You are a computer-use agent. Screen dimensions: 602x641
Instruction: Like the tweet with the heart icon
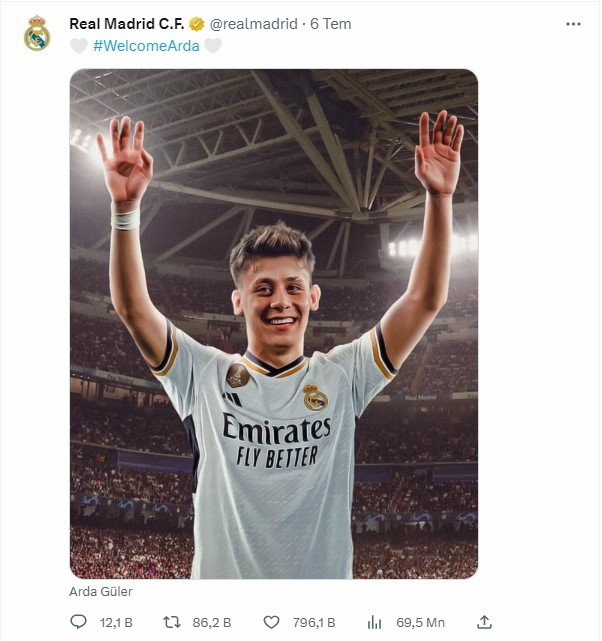[x=271, y=622]
